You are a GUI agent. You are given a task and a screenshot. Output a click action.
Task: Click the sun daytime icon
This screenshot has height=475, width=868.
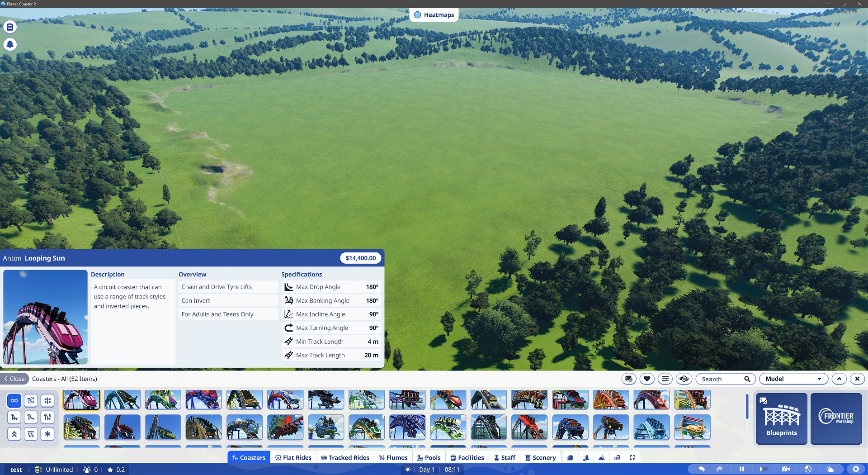click(408, 470)
